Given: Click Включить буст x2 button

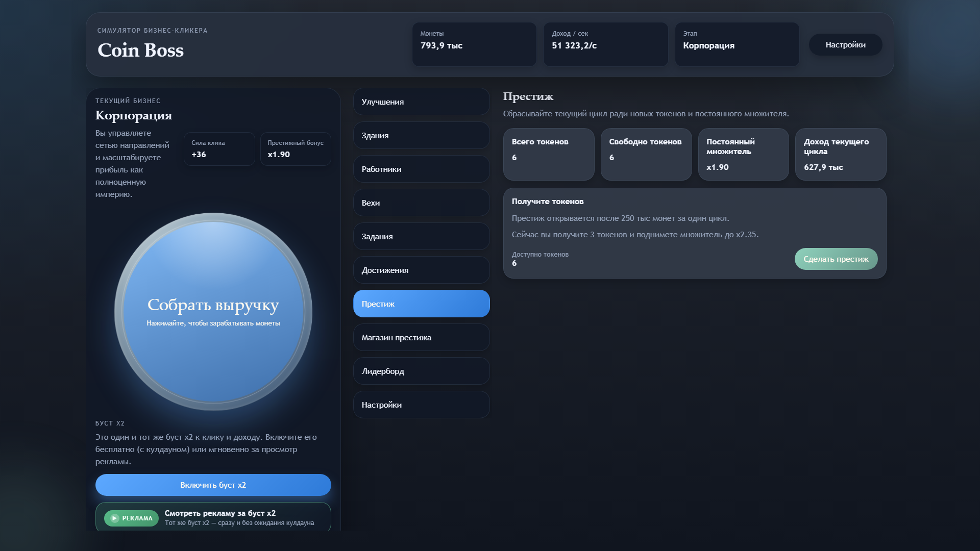Looking at the screenshot, I should [213, 485].
